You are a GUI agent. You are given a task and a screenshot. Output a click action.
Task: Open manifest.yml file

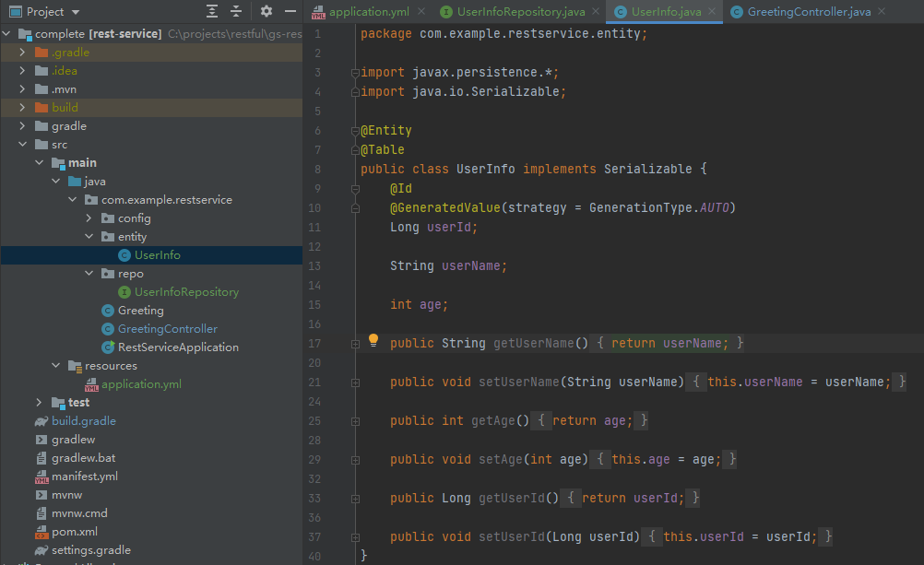84,476
